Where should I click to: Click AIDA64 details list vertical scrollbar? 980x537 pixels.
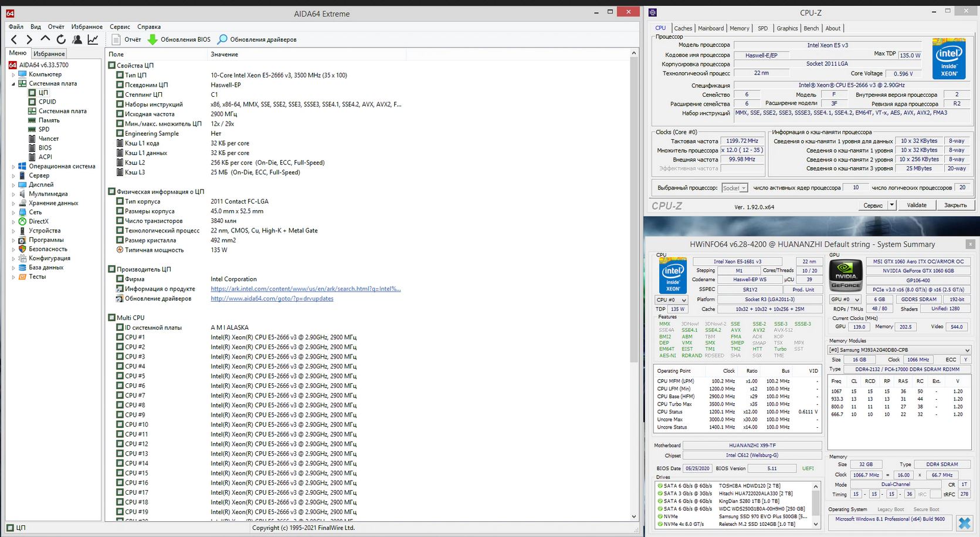(633, 210)
